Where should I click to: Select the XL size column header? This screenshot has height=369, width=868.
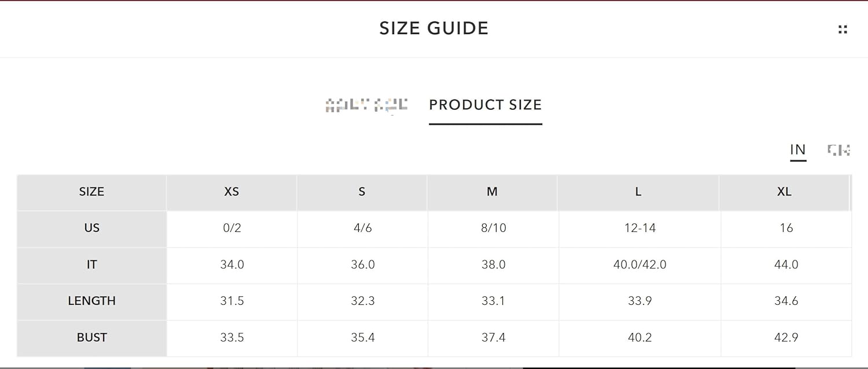pyautogui.click(x=784, y=192)
